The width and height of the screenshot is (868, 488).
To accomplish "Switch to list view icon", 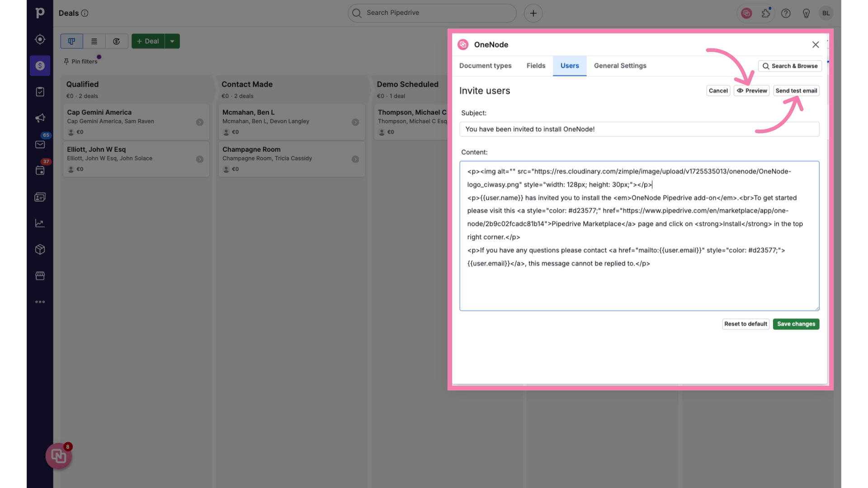I will coord(94,41).
